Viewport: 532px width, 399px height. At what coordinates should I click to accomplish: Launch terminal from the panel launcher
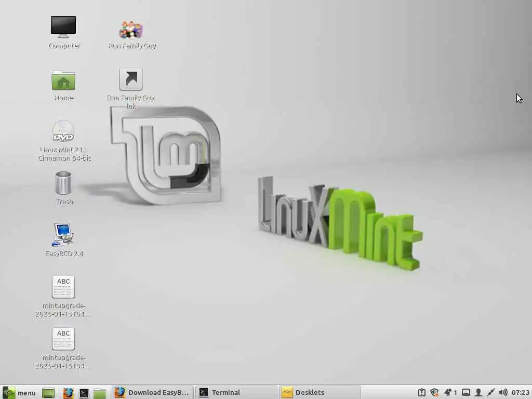pyautogui.click(x=84, y=393)
